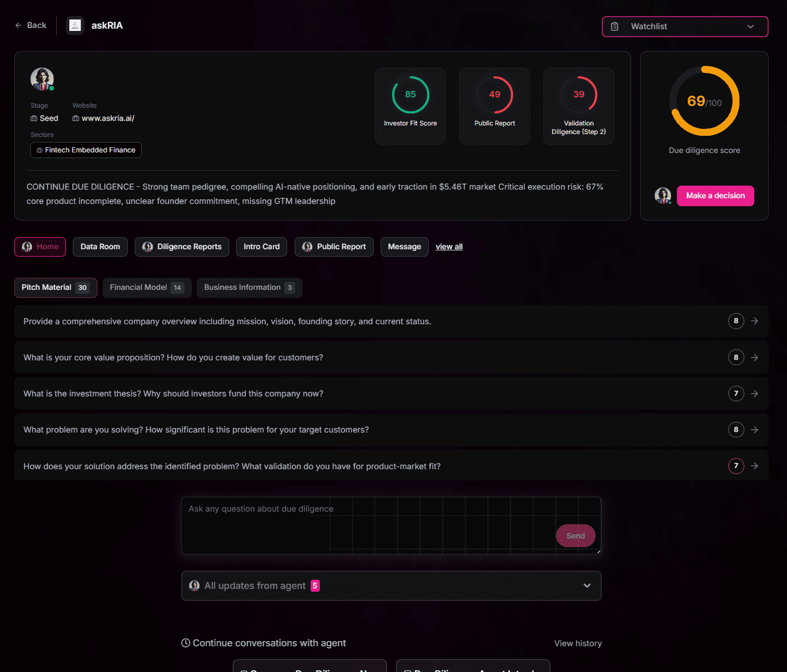Click the Make a decision button

pos(715,195)
